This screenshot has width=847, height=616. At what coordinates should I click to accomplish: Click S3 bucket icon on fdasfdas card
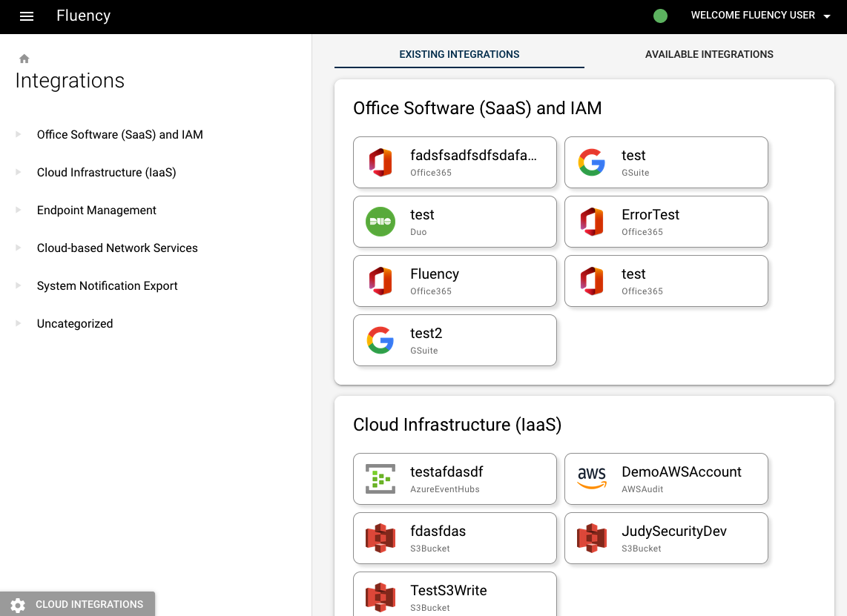tap(380, 538)
